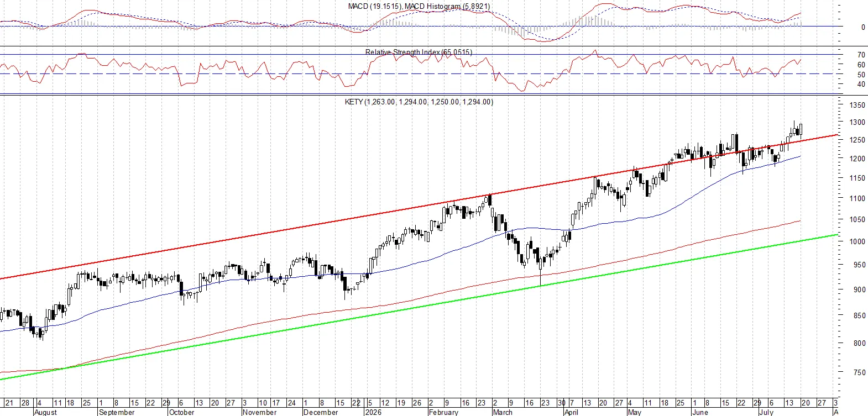Viewport: 868px width, 416px height.
Task: Click the 1300 price axis label
Action: point(858,122)
